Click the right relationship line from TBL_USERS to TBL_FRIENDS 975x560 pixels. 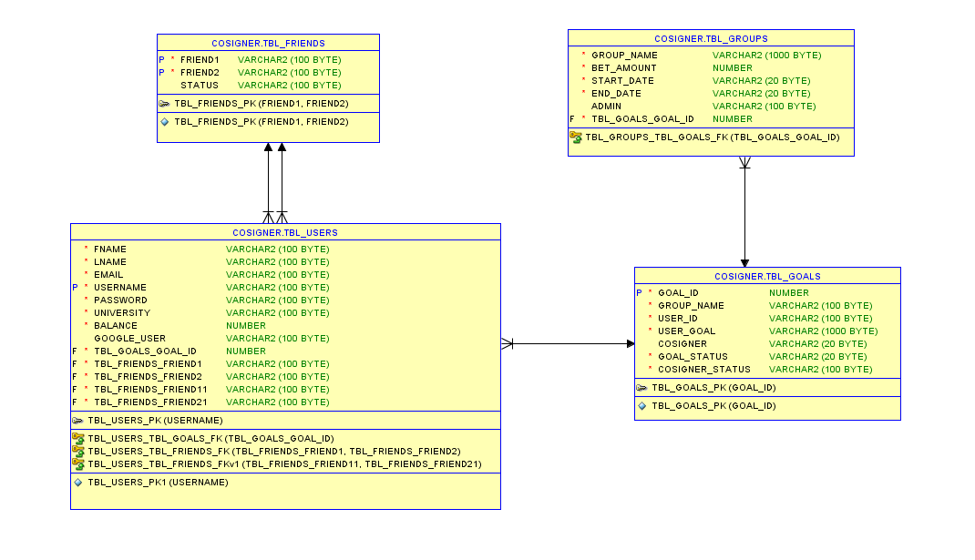click(282, 183)
